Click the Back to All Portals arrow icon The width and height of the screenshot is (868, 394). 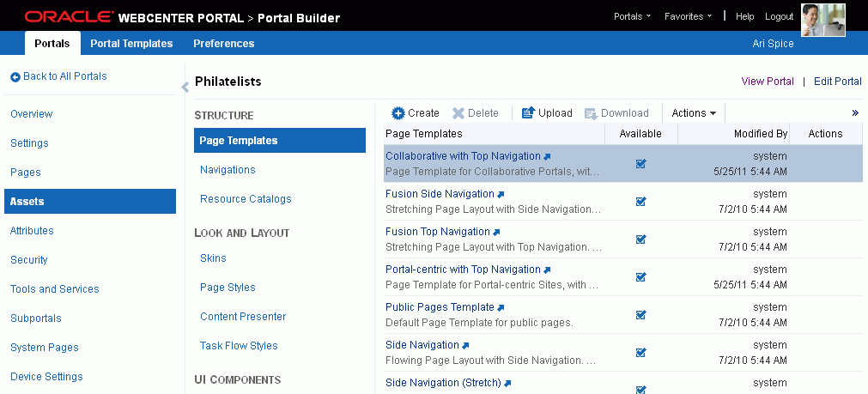tap(15, 77)
